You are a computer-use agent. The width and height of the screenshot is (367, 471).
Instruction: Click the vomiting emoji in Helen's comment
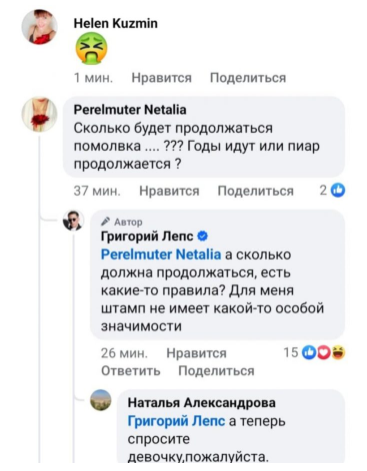click(92, 50)
